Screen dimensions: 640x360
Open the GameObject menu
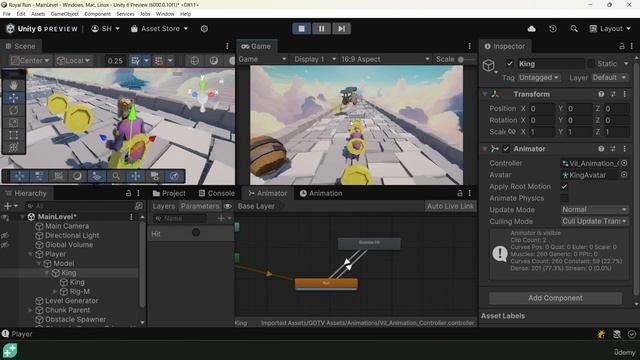(x=64, y=14)
